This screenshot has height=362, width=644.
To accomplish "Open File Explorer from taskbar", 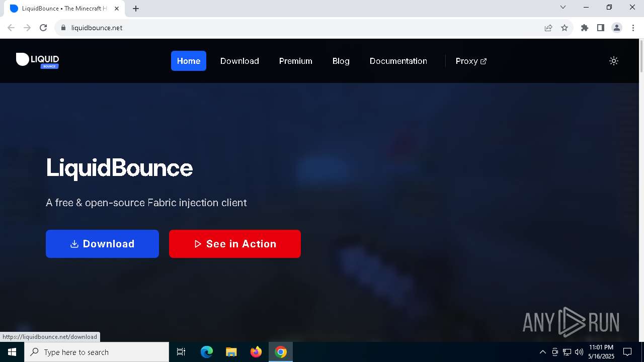I will click(231, 352).
